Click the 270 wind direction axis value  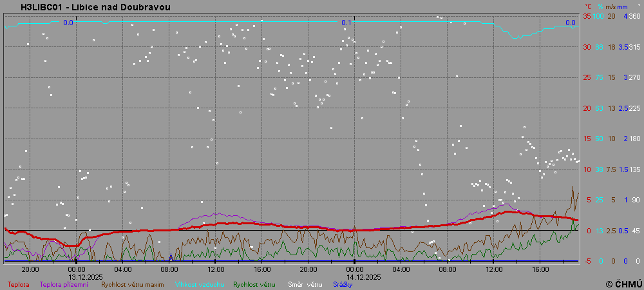[x=634, y=77]
